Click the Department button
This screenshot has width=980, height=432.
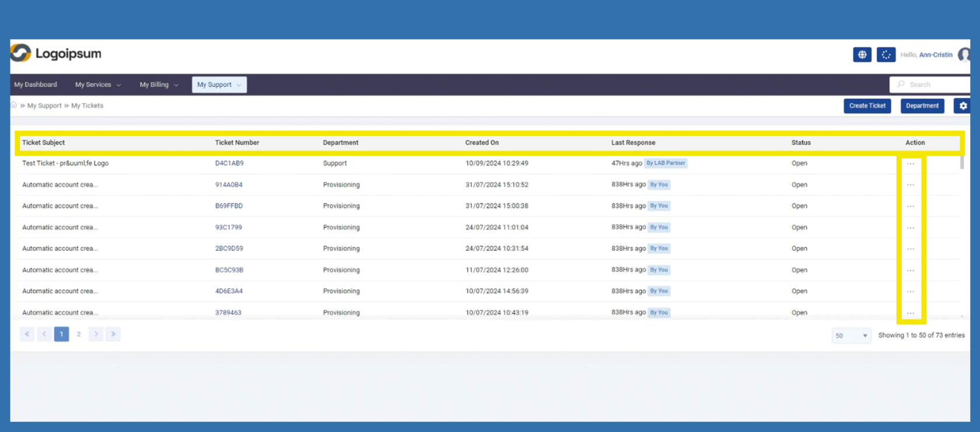(x=922, y=106)
